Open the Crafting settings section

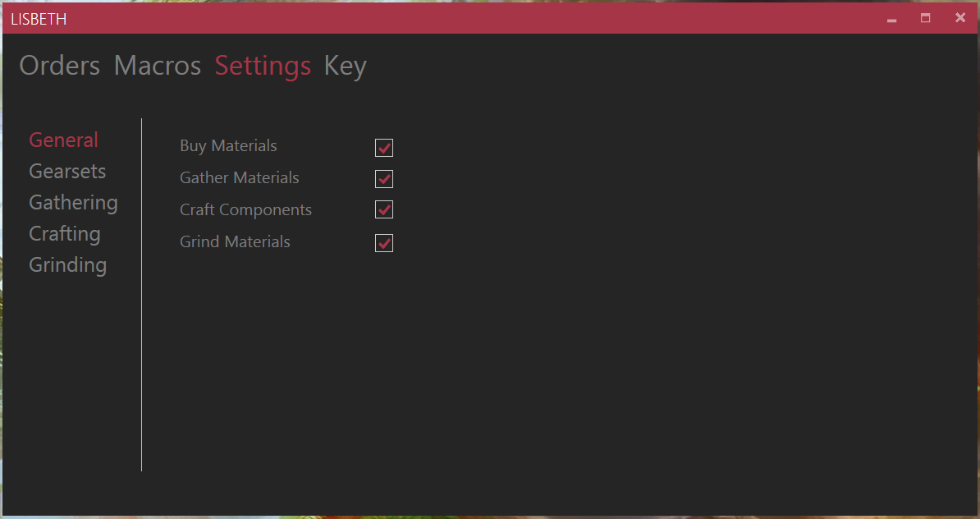(x=64, y=234)
